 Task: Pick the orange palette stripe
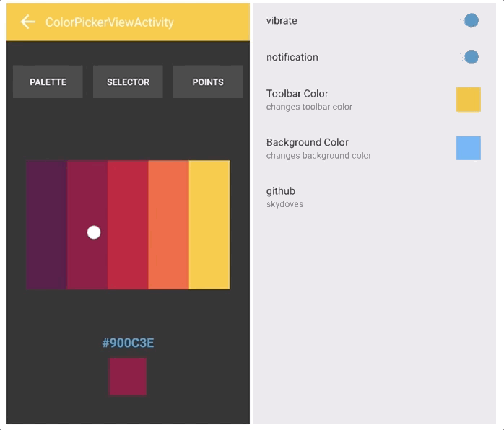[x=168, y=224]
